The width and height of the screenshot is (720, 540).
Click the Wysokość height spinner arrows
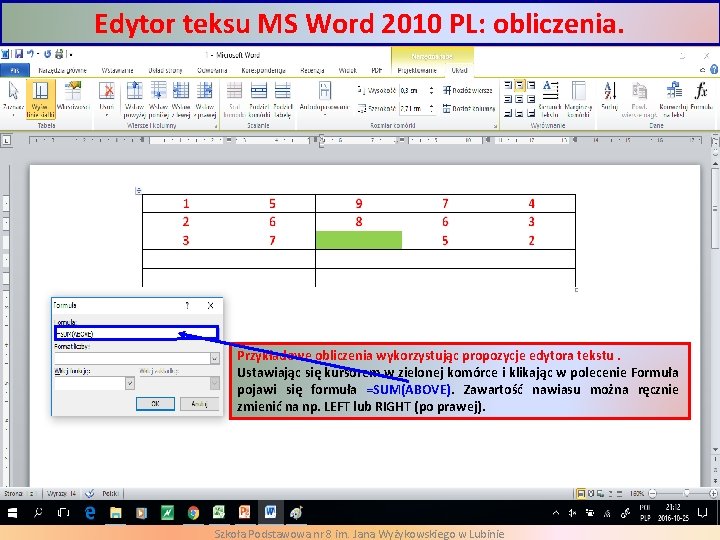(431, 90)
